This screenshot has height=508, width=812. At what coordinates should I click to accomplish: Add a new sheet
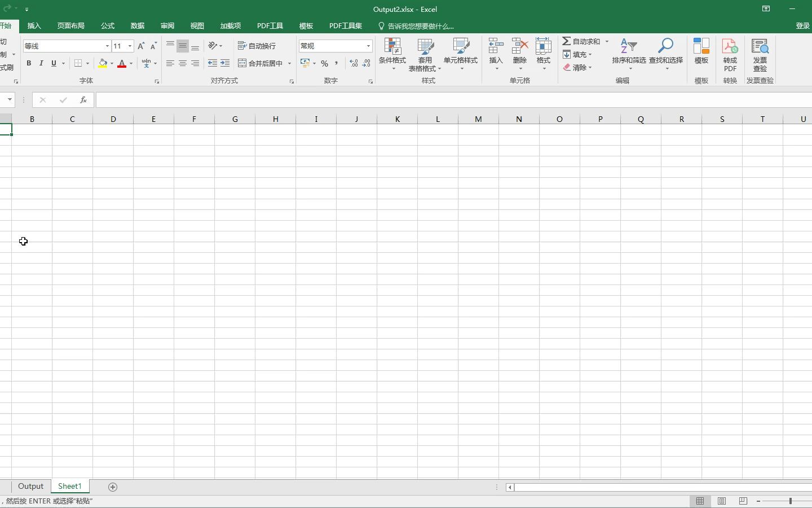(113, 487)
